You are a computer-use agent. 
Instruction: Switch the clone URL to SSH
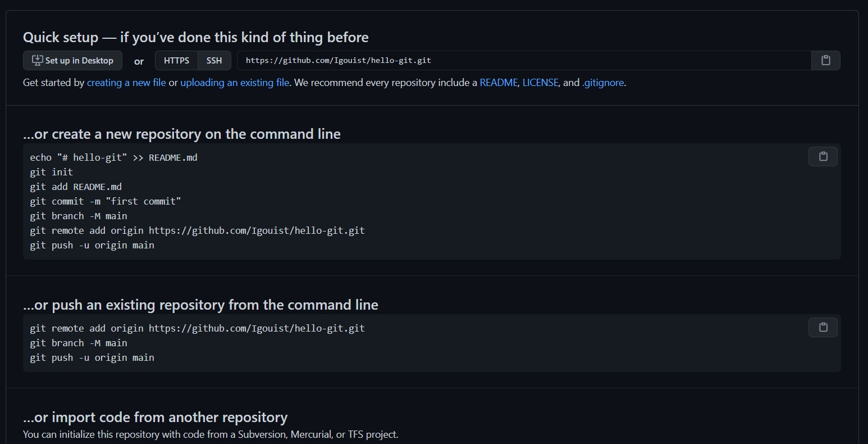point(214,61)
